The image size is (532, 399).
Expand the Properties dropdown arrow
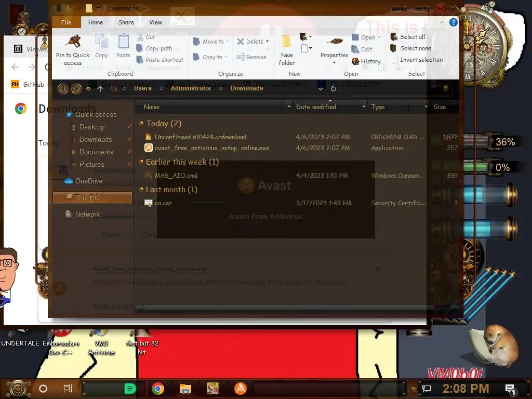[x=334, y=63]
